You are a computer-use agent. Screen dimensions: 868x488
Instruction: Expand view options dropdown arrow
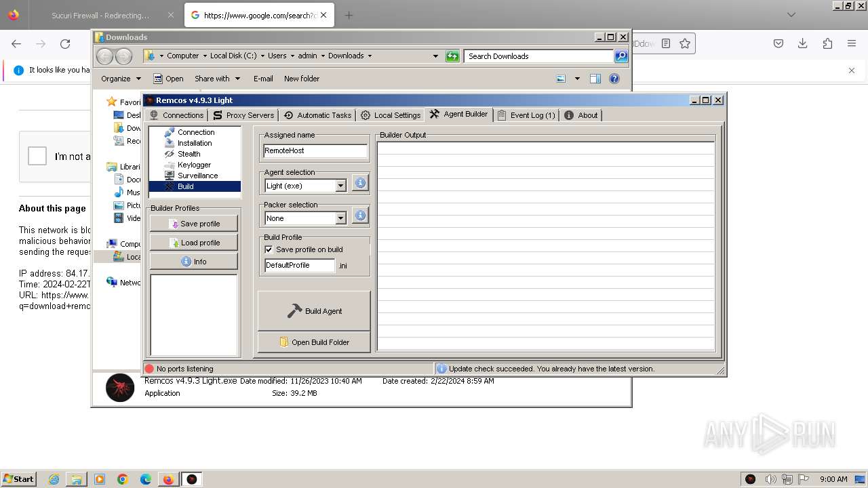pyautogui.click(x=577, y=79)
